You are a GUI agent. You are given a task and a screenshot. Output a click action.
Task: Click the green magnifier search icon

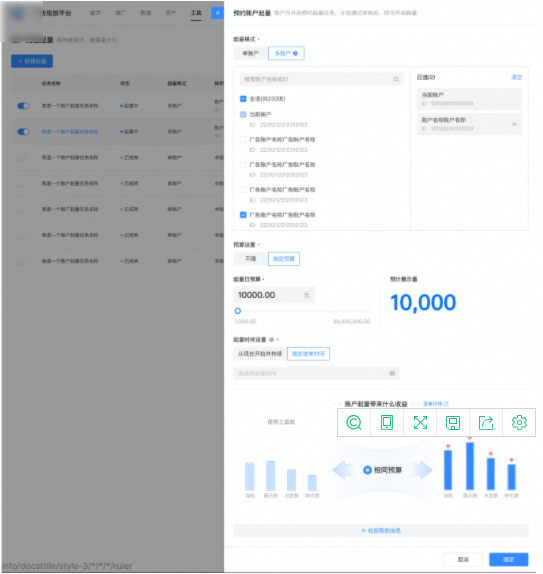(354, 422)
